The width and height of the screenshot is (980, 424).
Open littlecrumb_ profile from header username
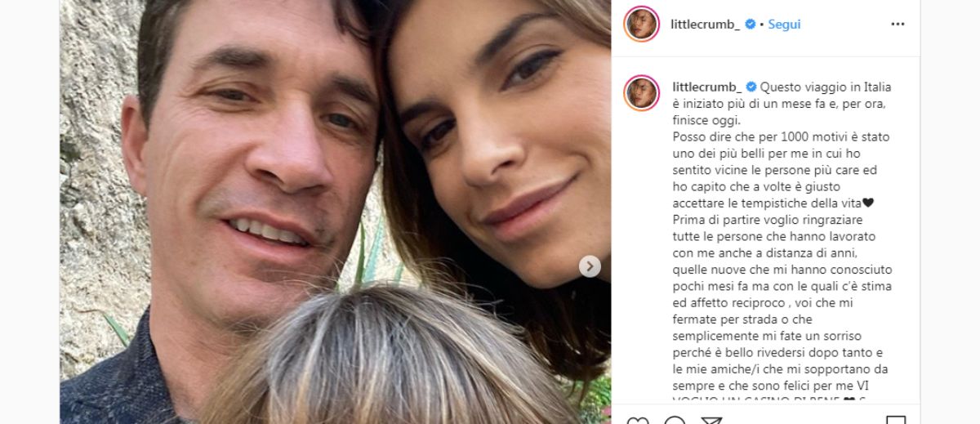(706, 25)
